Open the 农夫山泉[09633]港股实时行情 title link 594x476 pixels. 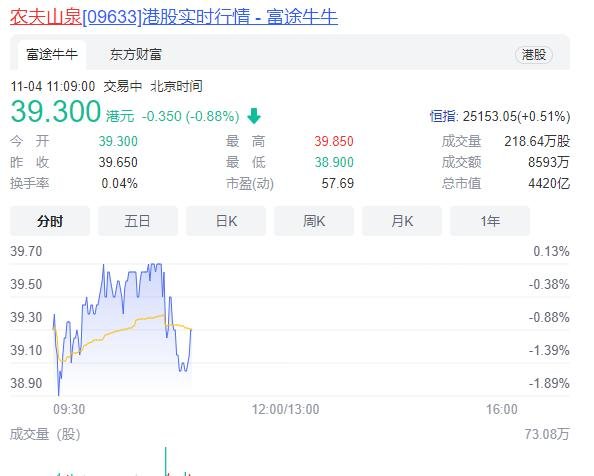coord(174,17)
